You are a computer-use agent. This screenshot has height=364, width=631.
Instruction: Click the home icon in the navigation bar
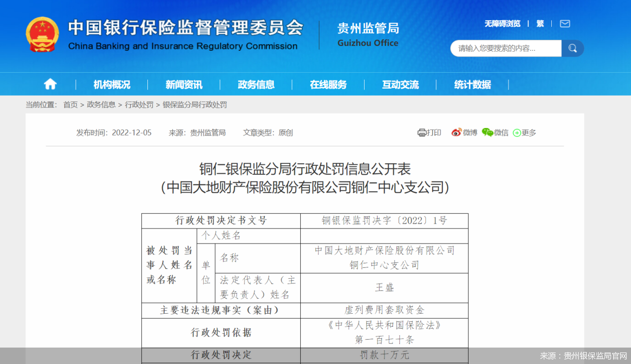50,84
